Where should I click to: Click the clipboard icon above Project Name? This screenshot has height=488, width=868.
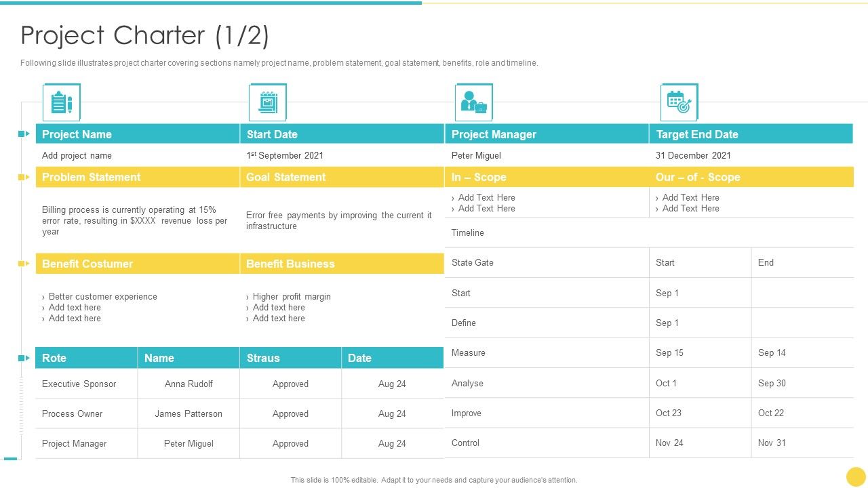(x=61, y=102)
